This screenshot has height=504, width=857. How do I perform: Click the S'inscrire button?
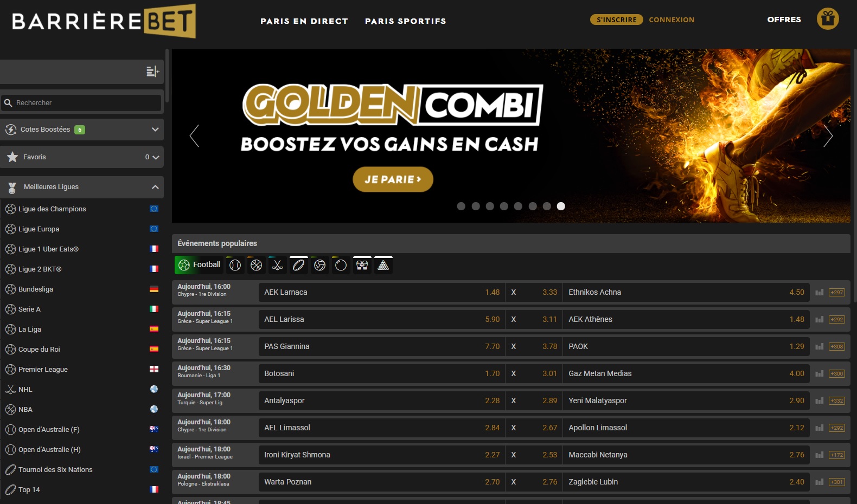point(616,20)
